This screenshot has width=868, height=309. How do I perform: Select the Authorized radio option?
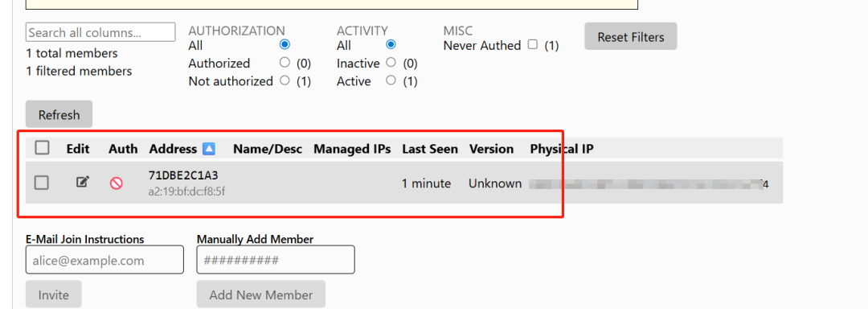pos(285,63)
